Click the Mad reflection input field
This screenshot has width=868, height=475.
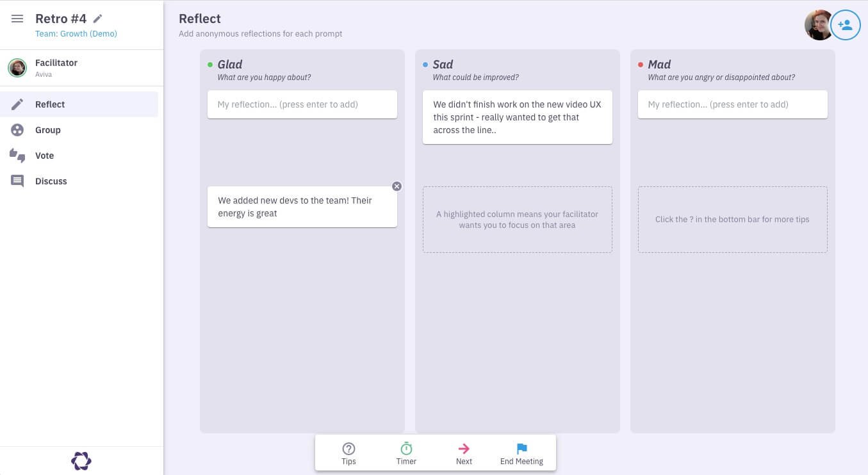click(x=732, y=104)
